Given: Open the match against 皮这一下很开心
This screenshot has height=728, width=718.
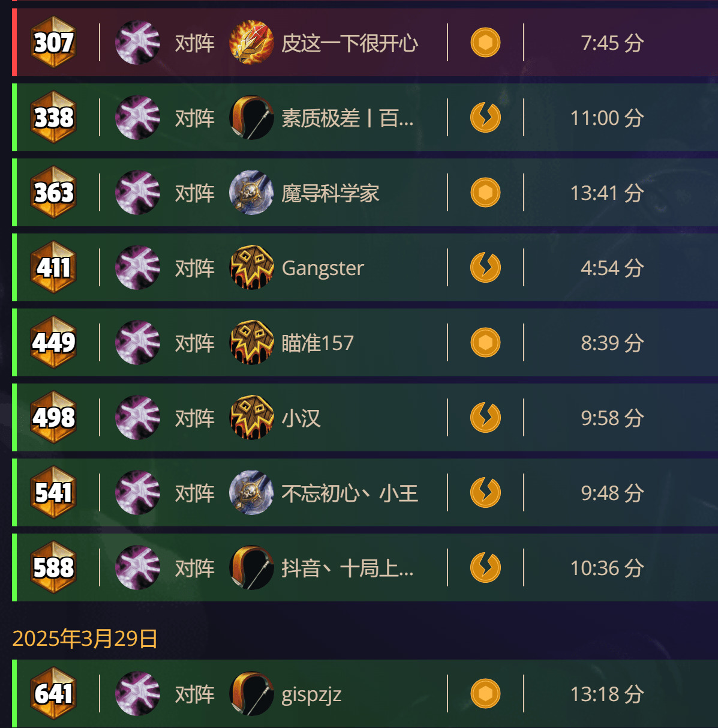Looking at the screenshot, I should pyautogui.click(x=365, y=43).
